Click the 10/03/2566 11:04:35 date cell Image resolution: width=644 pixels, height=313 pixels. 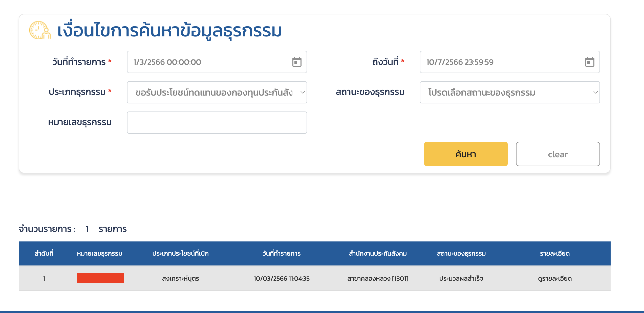click(x=282, y=278)
